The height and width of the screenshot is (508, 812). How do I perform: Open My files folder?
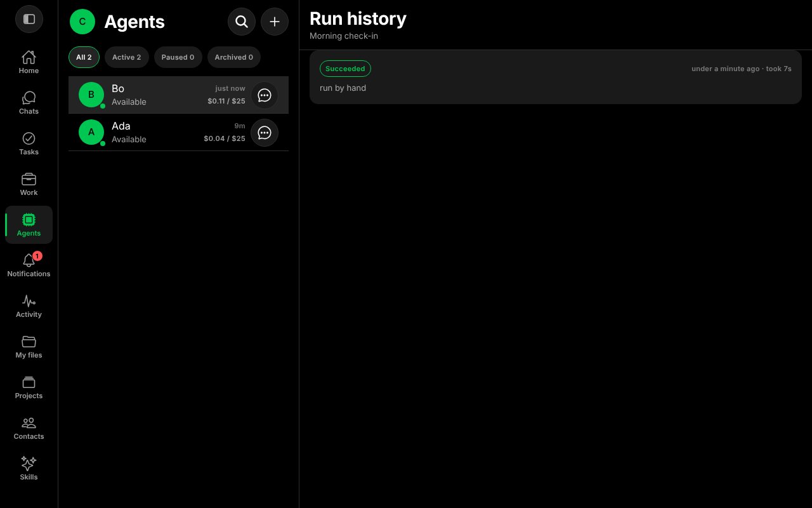29,347
